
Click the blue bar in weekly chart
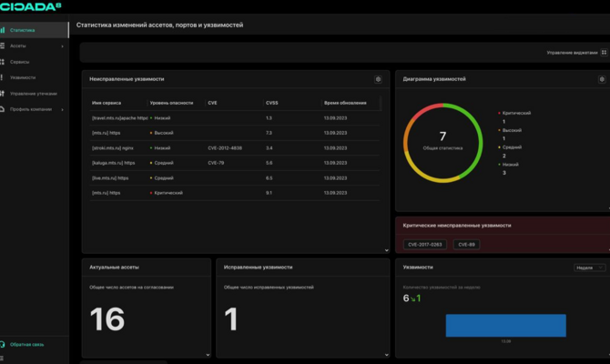tap(505, 326)
